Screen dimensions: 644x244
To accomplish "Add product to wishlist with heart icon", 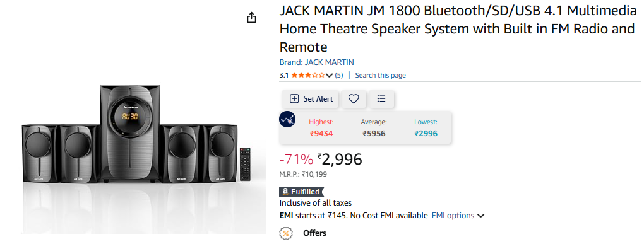I will pyautogui.click(x=354, y=99).
